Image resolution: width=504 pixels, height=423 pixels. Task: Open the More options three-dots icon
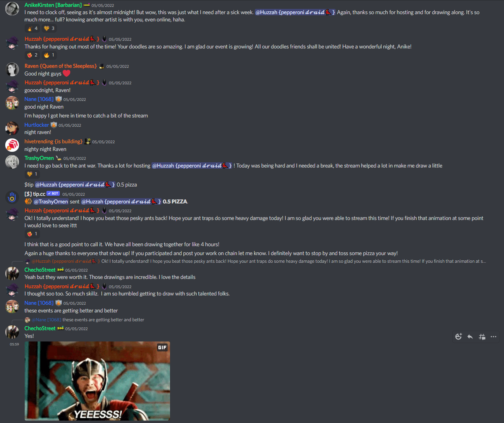(x=493, y=337)
